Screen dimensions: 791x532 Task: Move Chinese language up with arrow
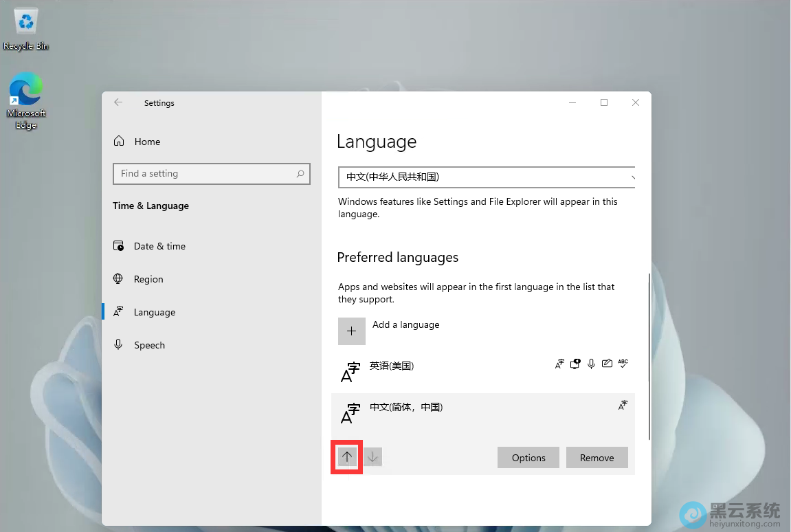[x=347, y=457]
